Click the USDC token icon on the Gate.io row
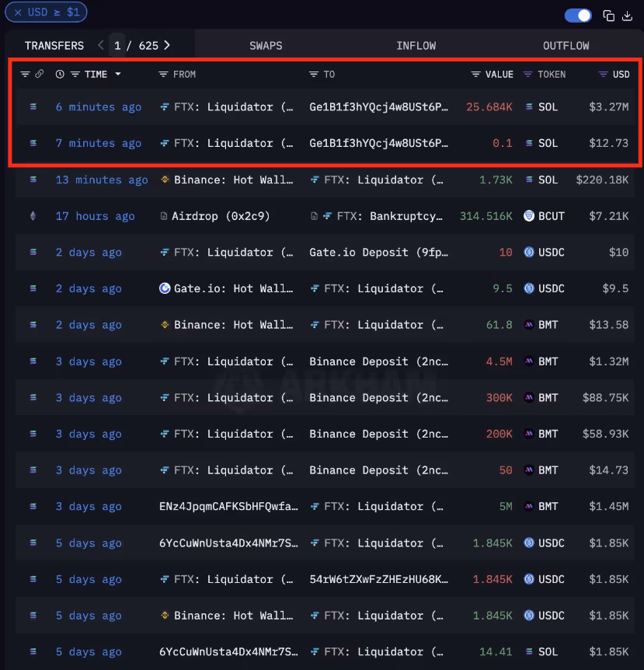 (x=529, y=288)
